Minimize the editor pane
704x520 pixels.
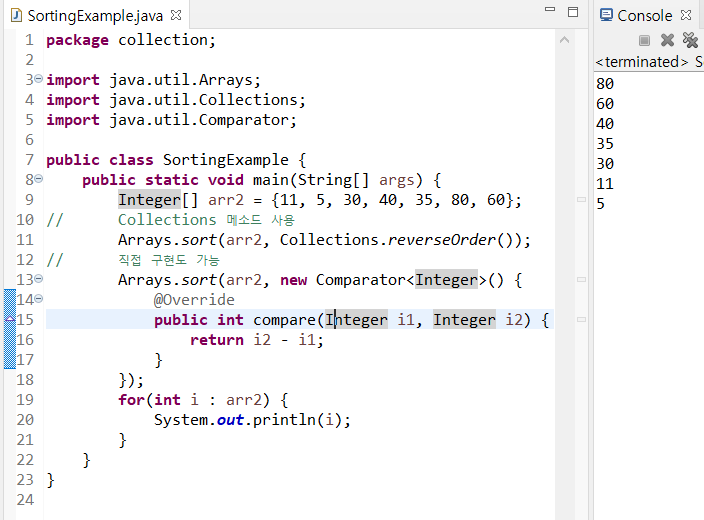550,9
